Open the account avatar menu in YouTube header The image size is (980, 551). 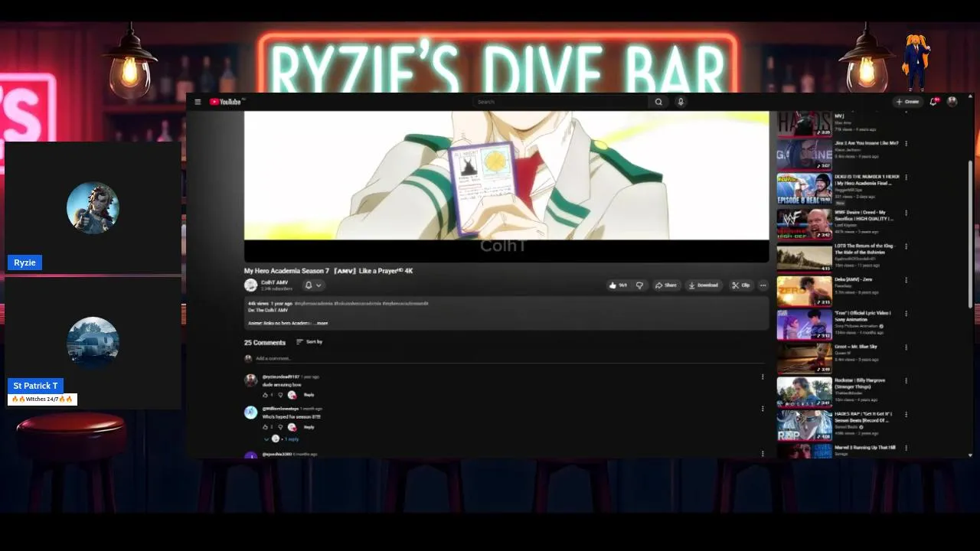tap(952, 102)
